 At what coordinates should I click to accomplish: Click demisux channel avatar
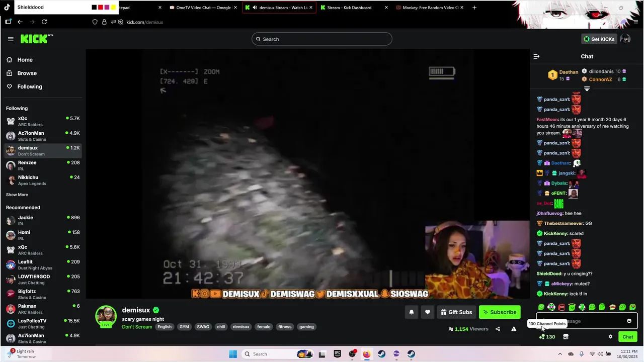[x=106, y=316]
